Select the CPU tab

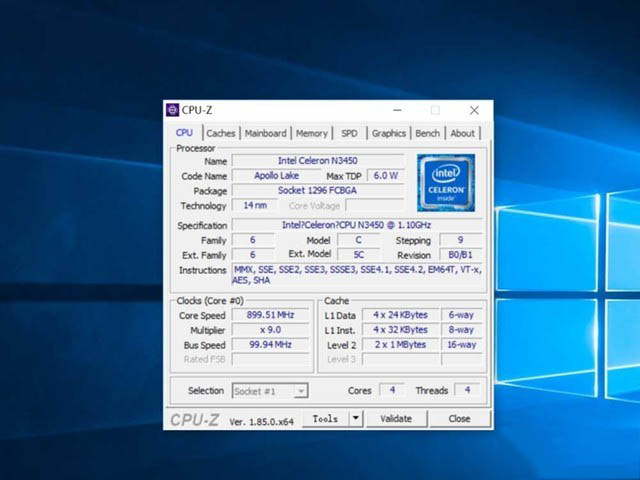(185, 133)
